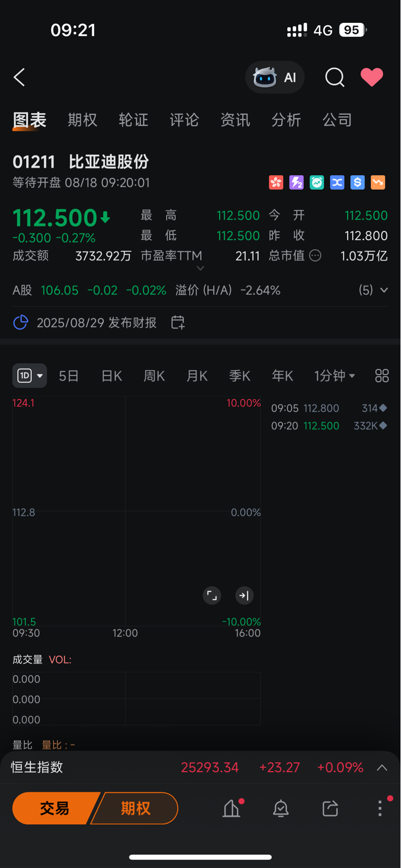Tap the blue shuffle arrows badge
Viewport: 401px width, 868px height.
coord(337,182)
